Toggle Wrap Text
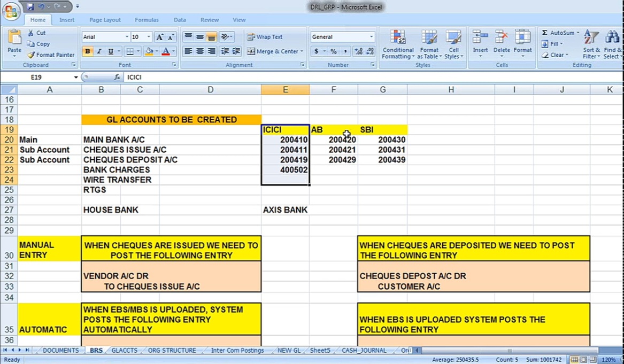This screenshot has height=364, width=624. (265, 37)
